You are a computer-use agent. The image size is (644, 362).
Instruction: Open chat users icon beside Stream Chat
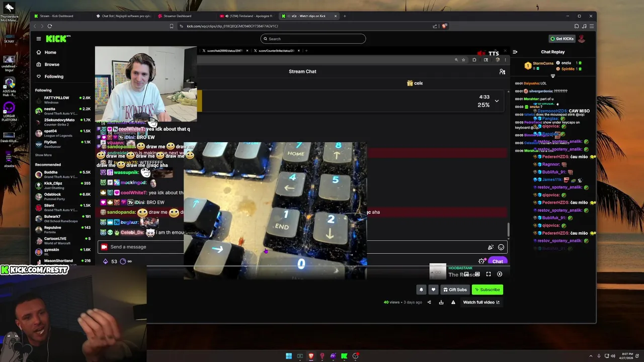pos(502,71)
